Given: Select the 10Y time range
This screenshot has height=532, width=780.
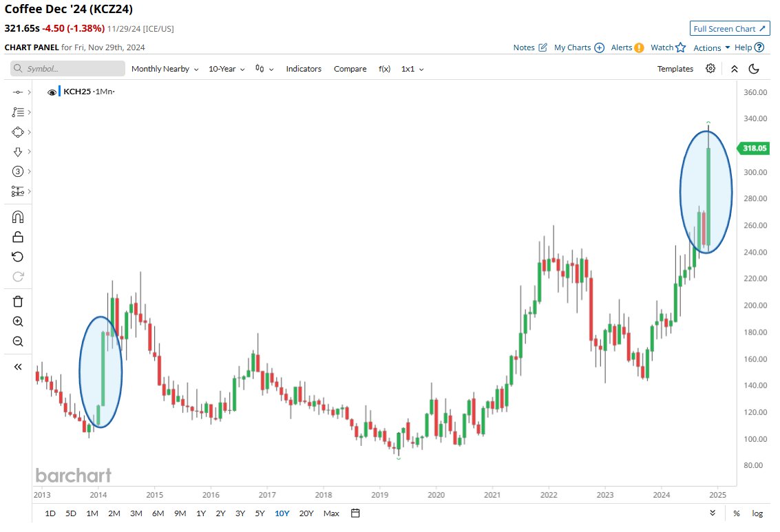Looking at the screenshot, I should pyautogui.click(x=282, y=513).
